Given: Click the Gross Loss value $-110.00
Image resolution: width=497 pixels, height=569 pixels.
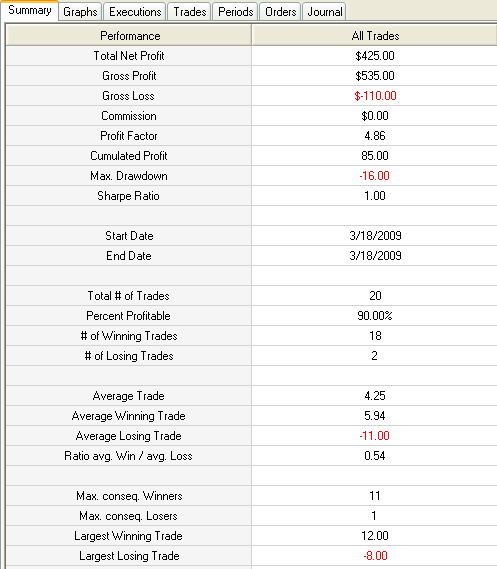Looking at the screenshot, I should point(375,96).
